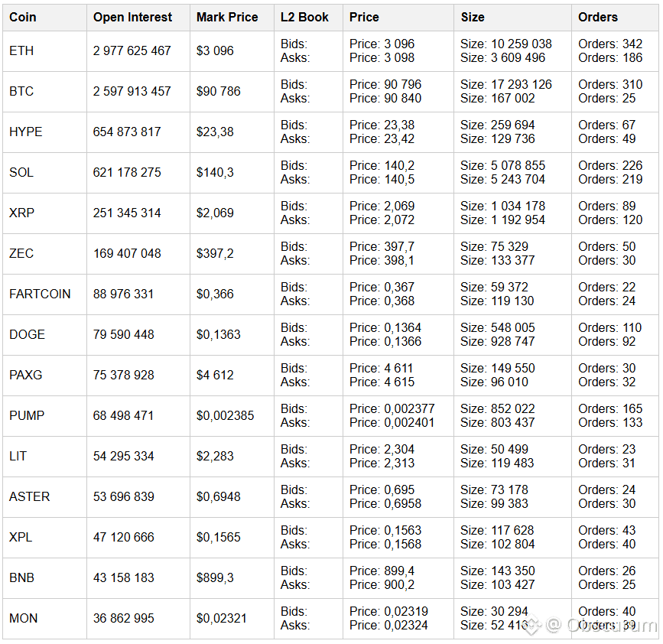
Task: Click the BNB coin name
Action: point(21,577)
